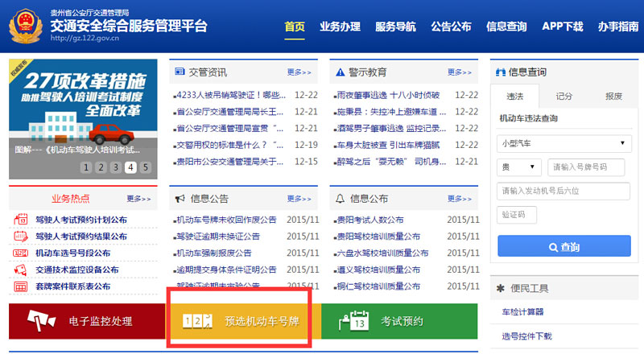Open 驾驶证逾期未换证公告
Screen dimensions: 644x354
click(218, 237)
